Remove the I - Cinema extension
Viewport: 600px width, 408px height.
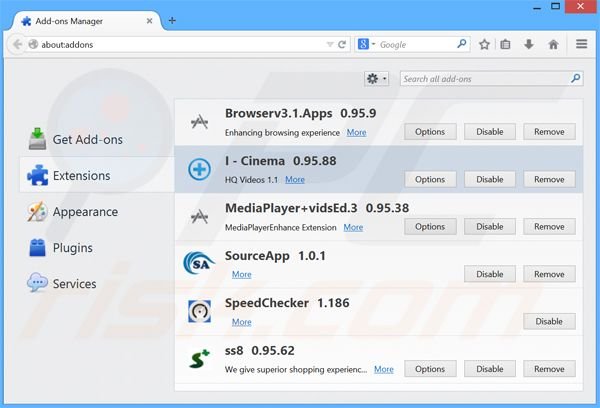[549, 179]
